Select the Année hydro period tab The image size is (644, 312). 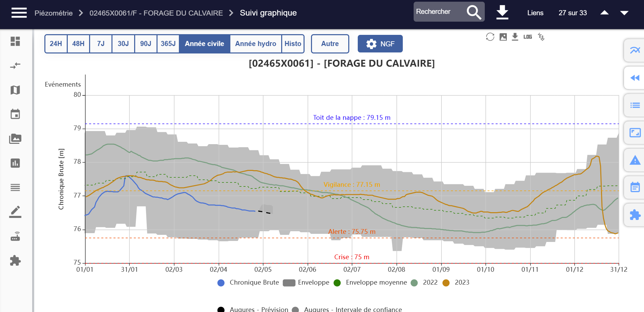[255, 44]
